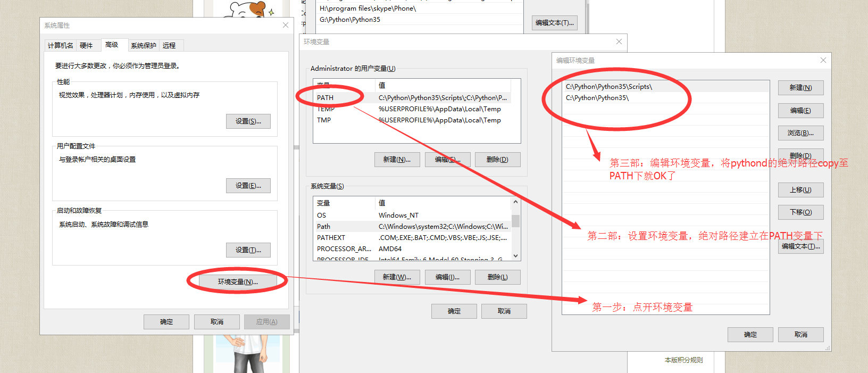Image resolution: width=868 pixels, height=373 pixels.
Task: Click 删除(L) under system variables
Action: (x=497, y=277)
